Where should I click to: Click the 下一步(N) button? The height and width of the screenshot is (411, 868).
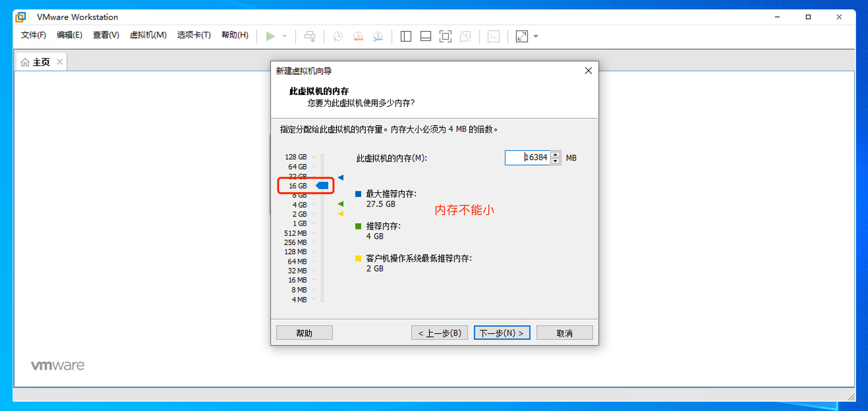pos(502,333)
